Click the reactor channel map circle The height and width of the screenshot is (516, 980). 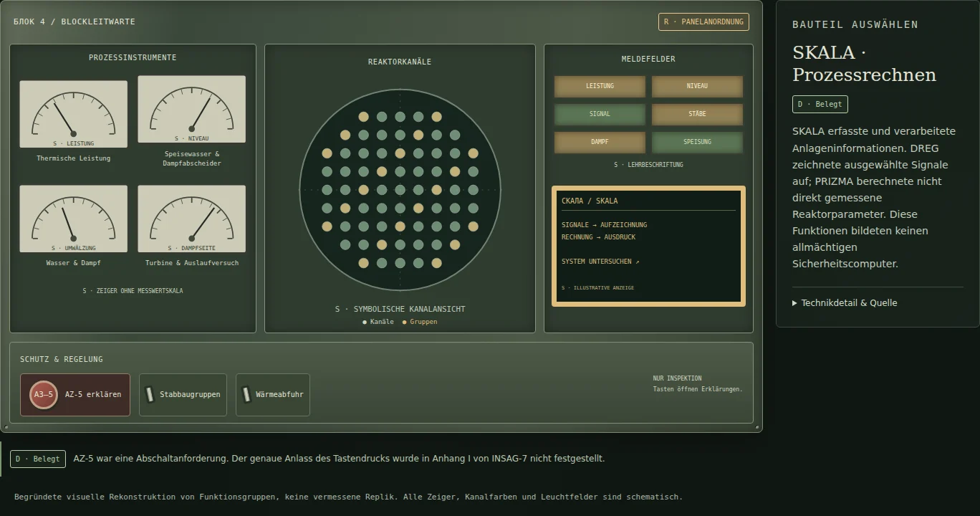point(400,190)
